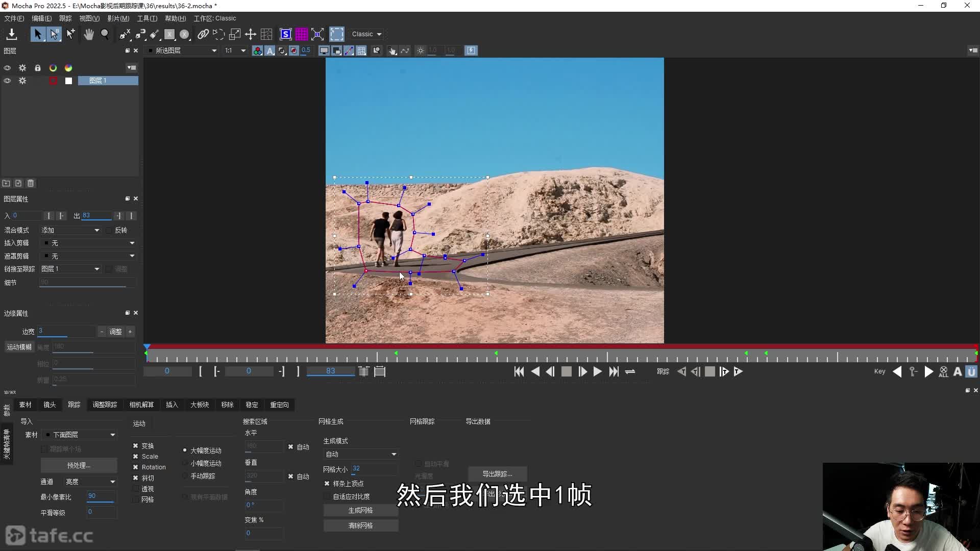Select the Create Ellipse X-Spline tool
Image resolution: width=980 pixels, height=551 pixels.
tap(185, 34)
